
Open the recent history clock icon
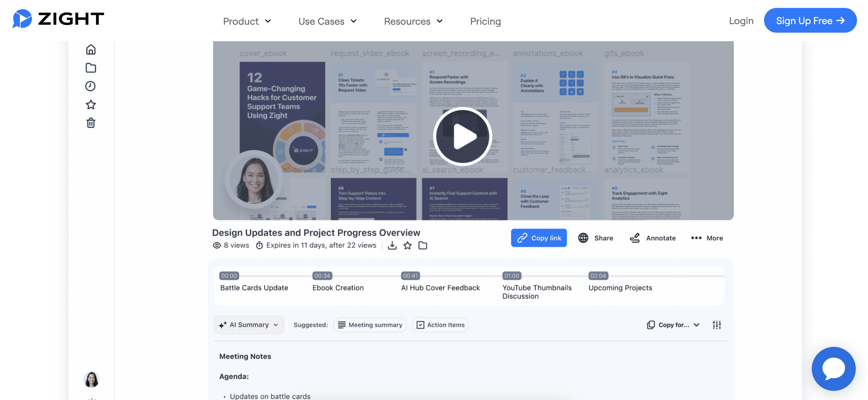90,86
